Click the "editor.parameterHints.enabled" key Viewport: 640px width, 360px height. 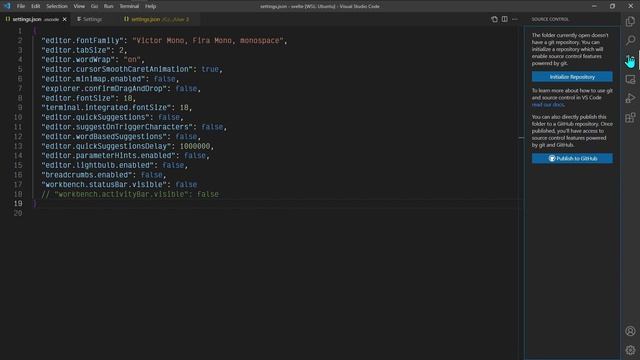point(109,156)
